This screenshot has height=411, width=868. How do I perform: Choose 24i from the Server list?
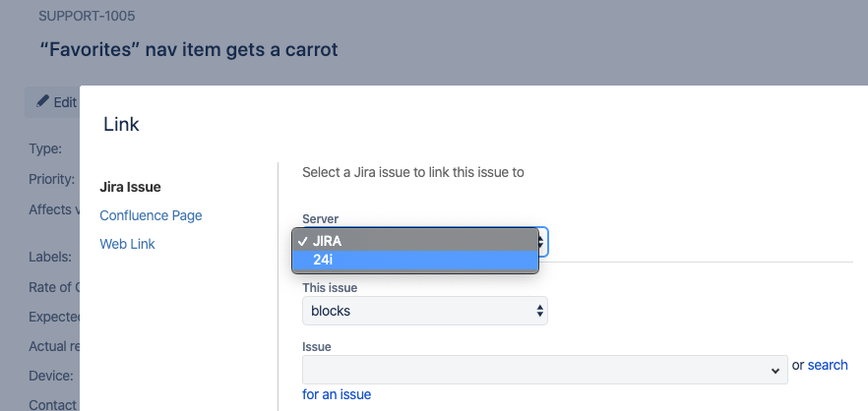click(x=415, y=260)
